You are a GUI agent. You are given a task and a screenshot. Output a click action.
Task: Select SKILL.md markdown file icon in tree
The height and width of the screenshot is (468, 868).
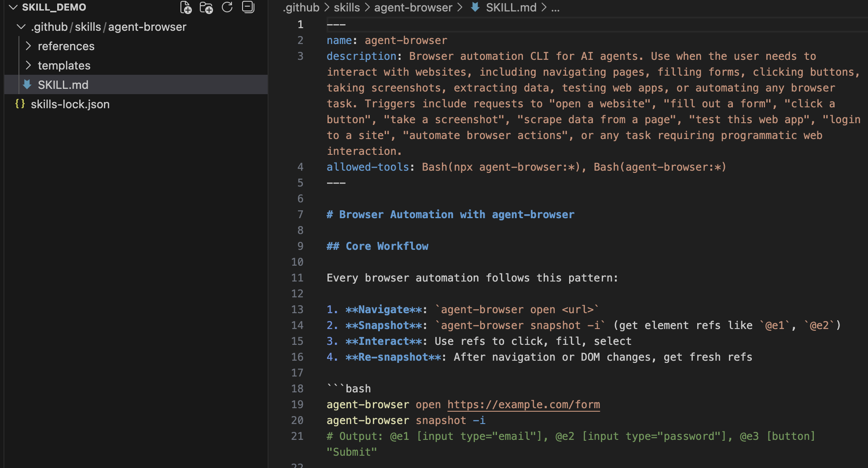pos(27,84)
